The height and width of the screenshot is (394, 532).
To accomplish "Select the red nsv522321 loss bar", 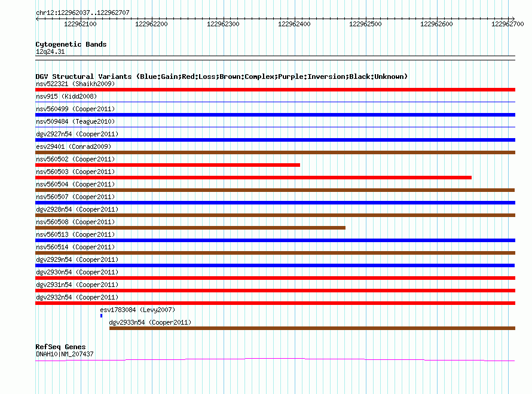I will [275, 90].
